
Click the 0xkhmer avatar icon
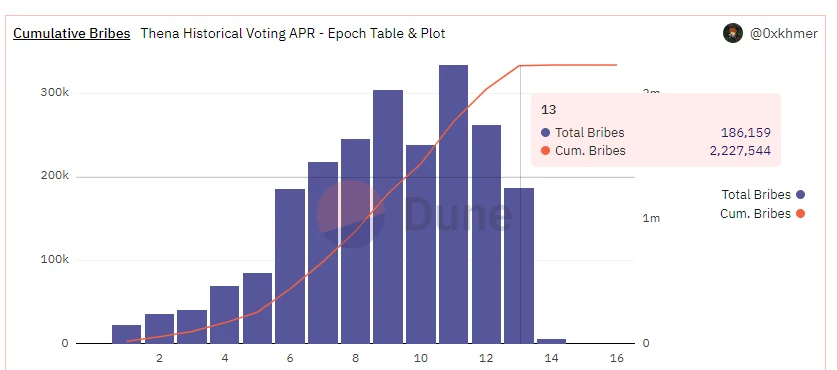pyautogui.click(x=733, y=33)
